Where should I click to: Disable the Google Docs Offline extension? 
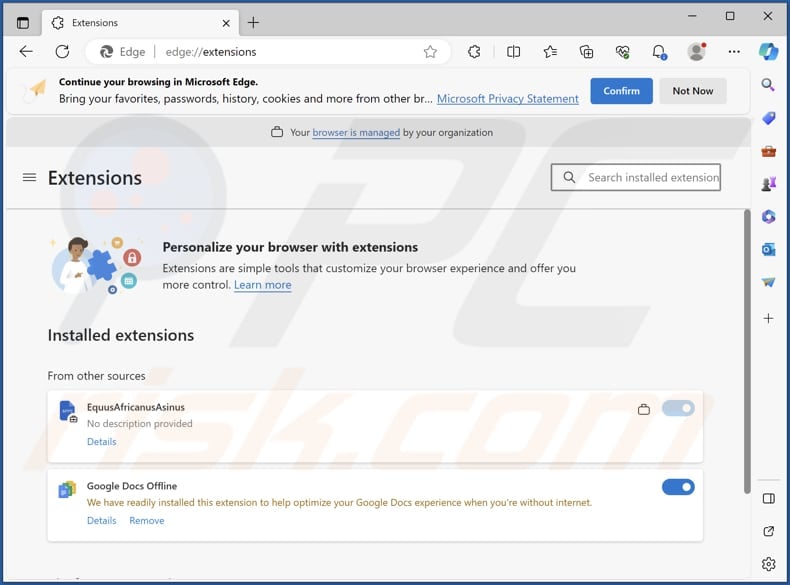[x=678, y=487]
